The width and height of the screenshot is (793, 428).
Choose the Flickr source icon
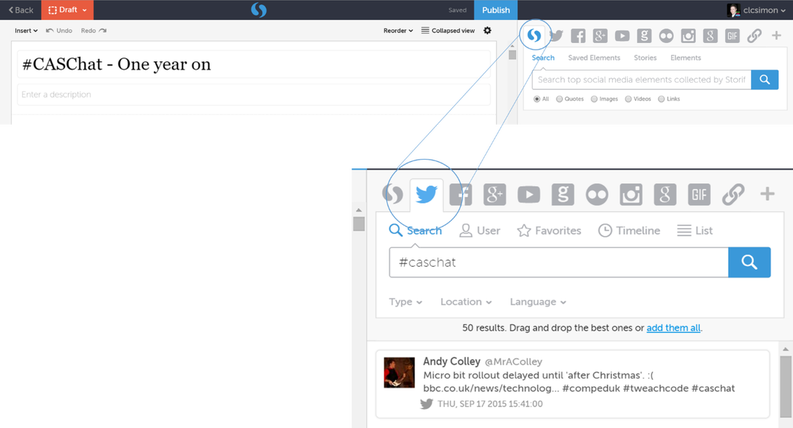click(x=597, y=194)
